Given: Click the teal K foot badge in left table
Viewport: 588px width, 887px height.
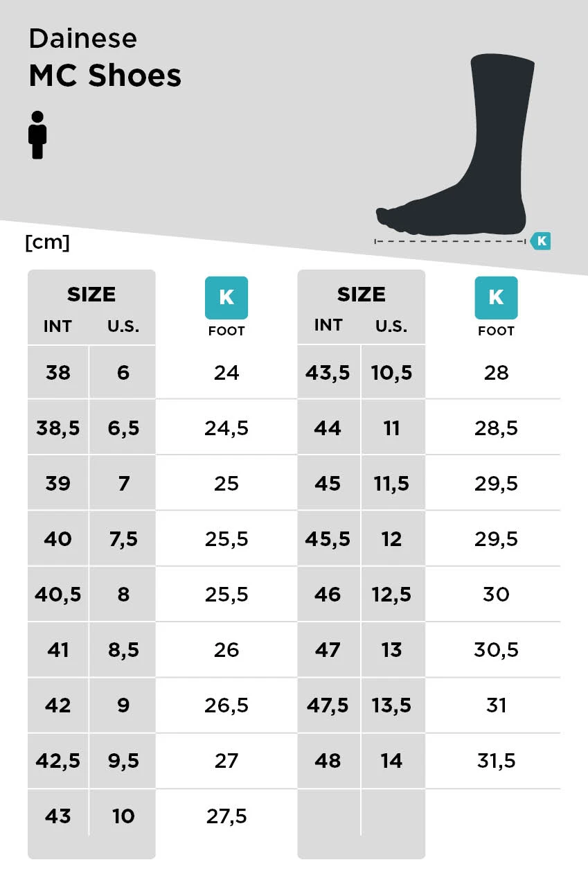Looking at the screenshot, I should pos(226,298).
